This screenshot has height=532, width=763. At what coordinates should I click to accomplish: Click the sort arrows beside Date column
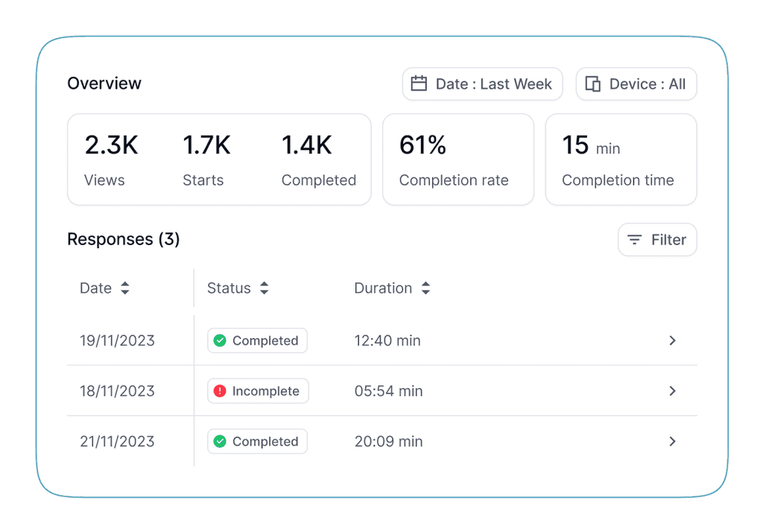124,288
